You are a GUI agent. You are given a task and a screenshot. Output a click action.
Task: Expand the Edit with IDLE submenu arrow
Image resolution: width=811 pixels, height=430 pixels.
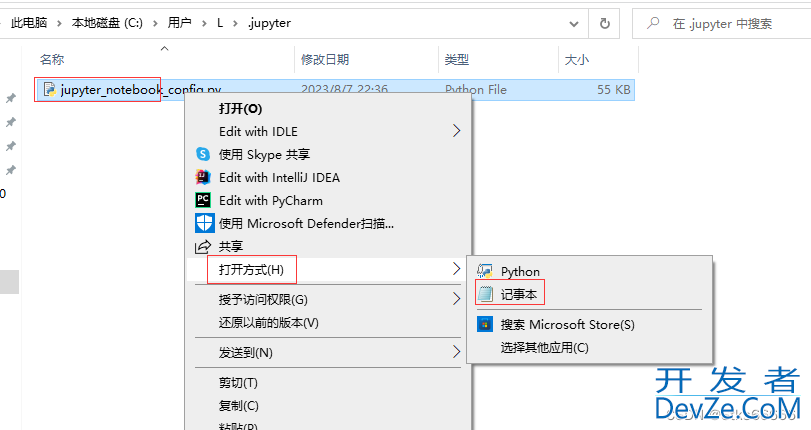[456, 131]
